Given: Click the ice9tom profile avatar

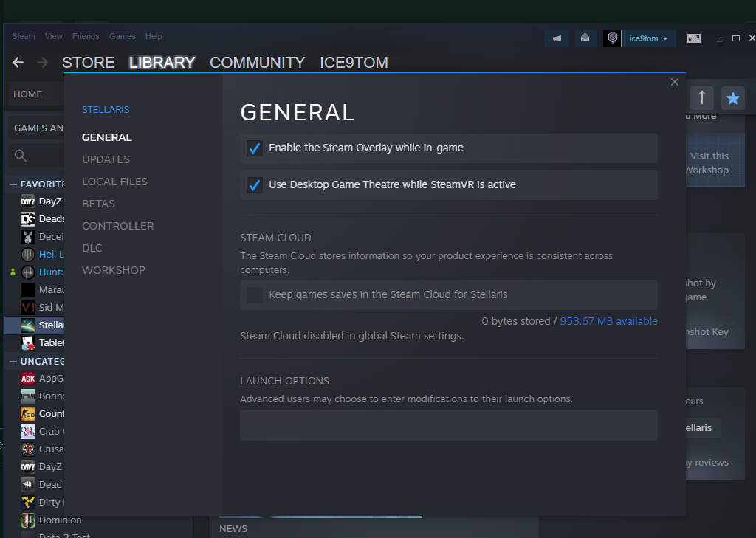Looking at the screenshot, I should (x=612, y=38).
